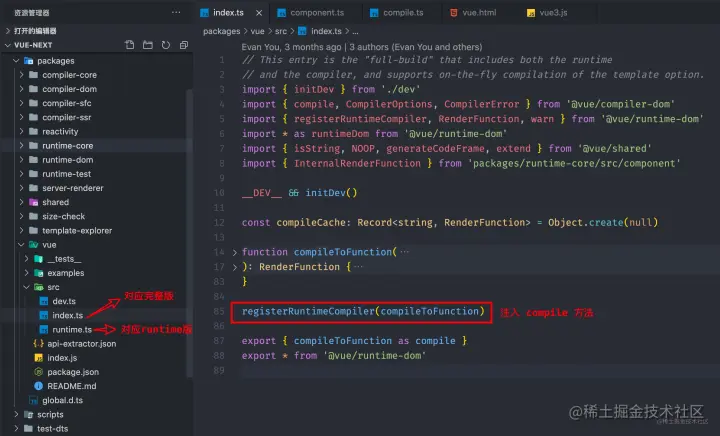Open index.ts under src in file tree
Viewport: 720px width, 436px height.
click(68, 315)
